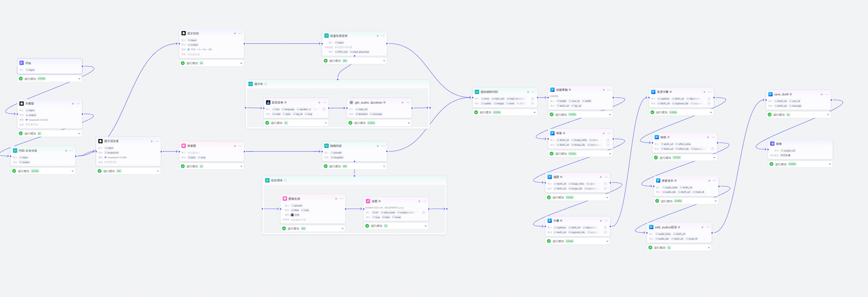Run the 英文对白 node with its play icon
The image size is (868, 297).
tap(235, 33)
